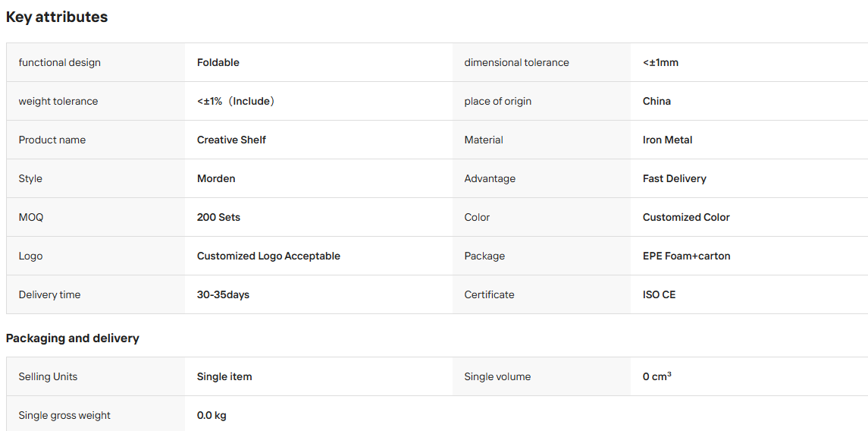Screen dimensions: 868x431
Task: Click the ISO CE certificate value
Action: pos(659,295)
